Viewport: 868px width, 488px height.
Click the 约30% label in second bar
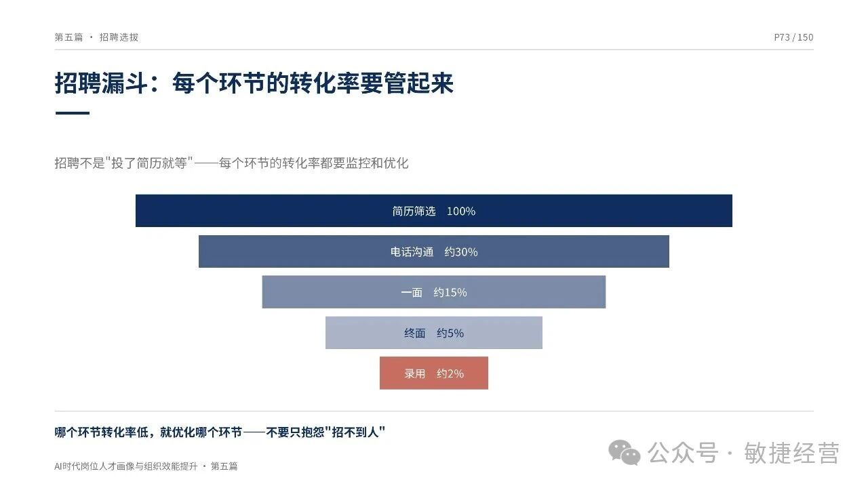(461, 251)
